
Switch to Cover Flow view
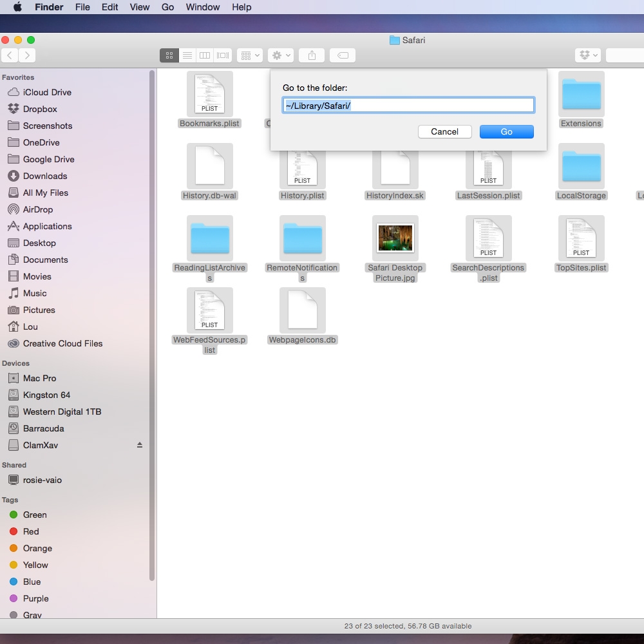tap(223, 55)
